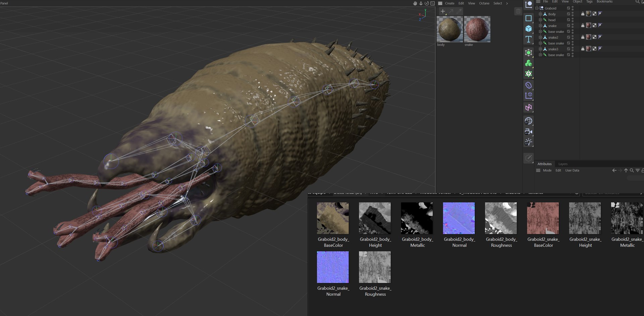Viewport: 644px width, 316px height.
Task: Click material tag on Body row
Action: point(589,14)
